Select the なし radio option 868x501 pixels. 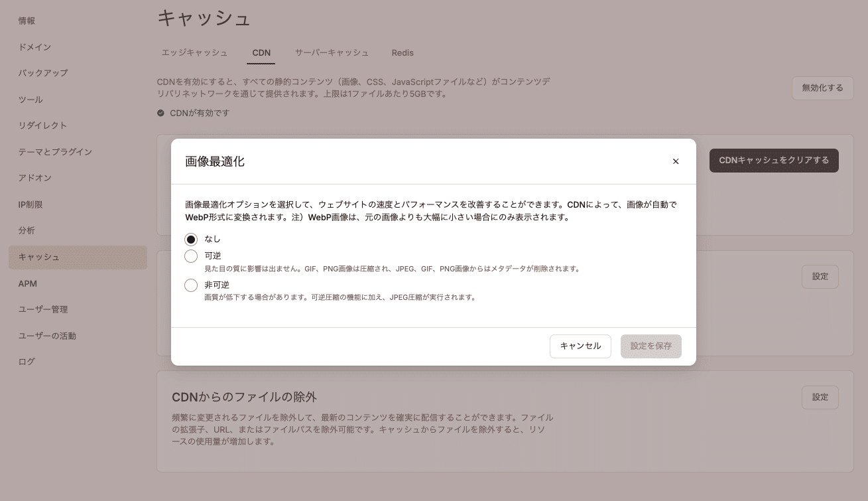coord(191,240)
